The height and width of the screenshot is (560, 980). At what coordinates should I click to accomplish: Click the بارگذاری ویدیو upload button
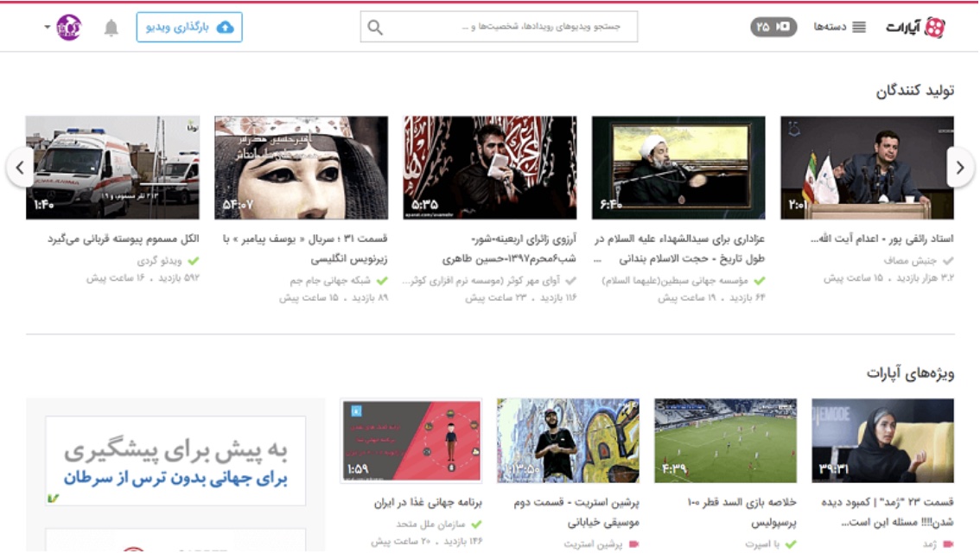click(192, 26)
